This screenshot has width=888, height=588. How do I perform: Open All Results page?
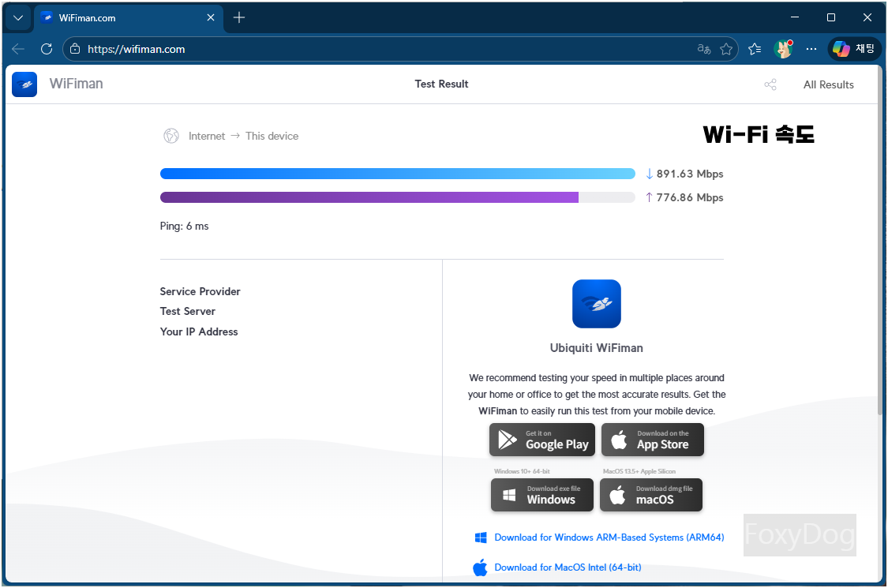coord(828,85)
